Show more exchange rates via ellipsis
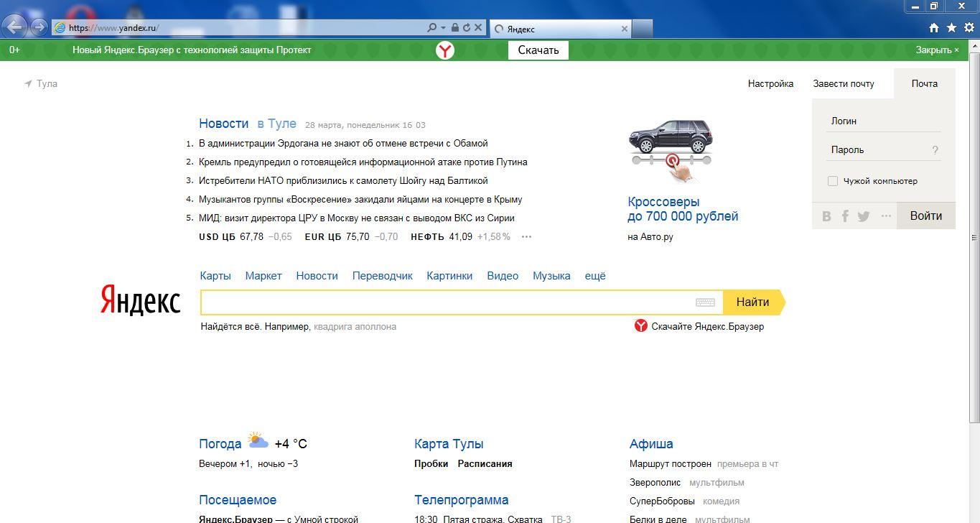This screenshot has height=523, width=980. coord(526,237)
